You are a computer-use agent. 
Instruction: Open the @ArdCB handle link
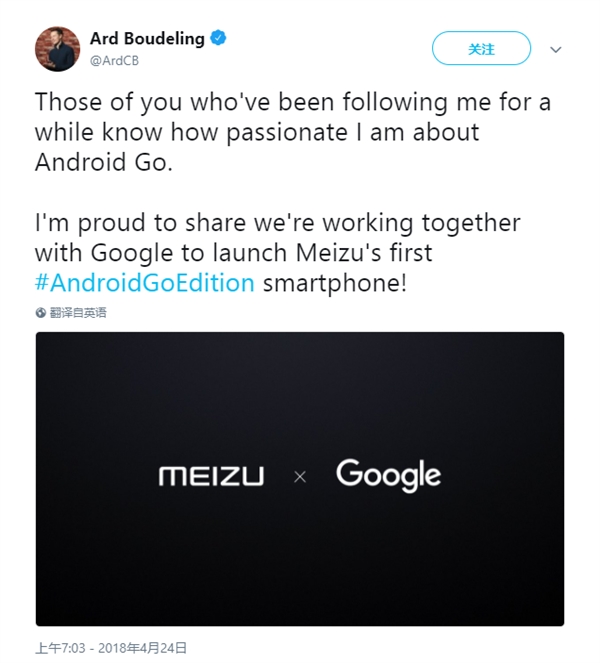pos(113,60)
